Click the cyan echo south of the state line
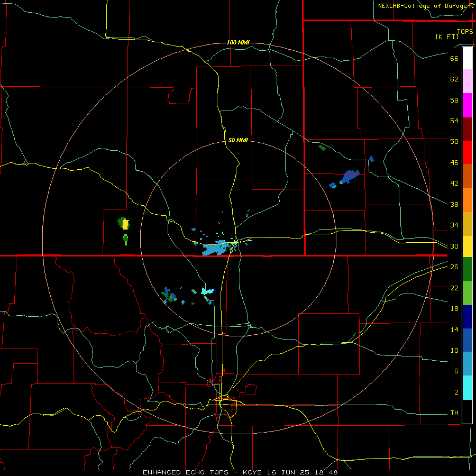The width and height of the screenshot is (476, 476). click(x=208, y=291)
